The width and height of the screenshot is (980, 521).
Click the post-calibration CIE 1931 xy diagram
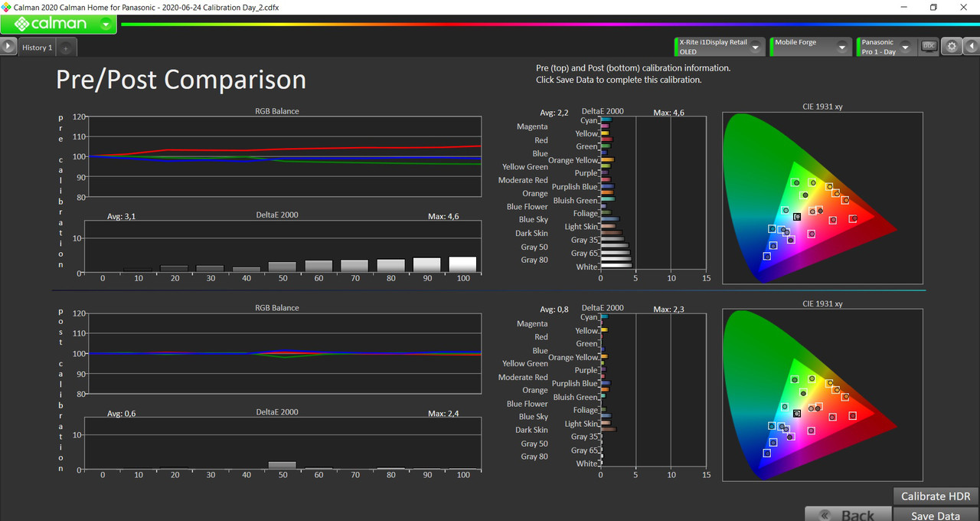822,395
